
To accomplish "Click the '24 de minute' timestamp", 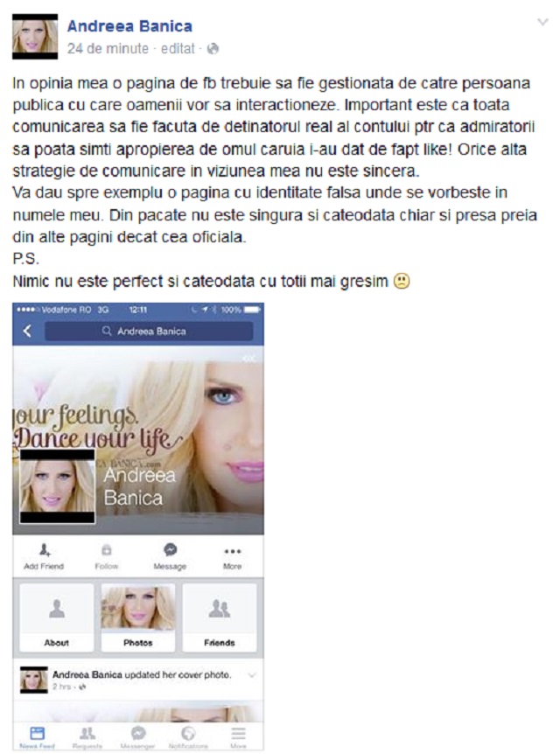I will coord(108,49).
